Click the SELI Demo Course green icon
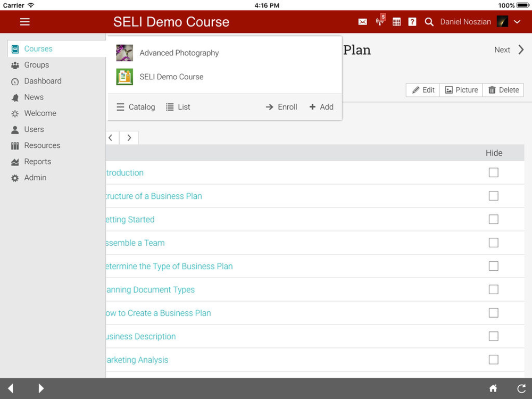The width and height of the screenshot is (532, 399). point(124,77)
